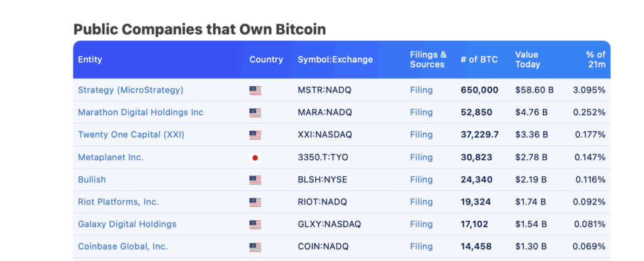Sort by the Value Today column header
Screen dimensions: 644x261
[528, 60]
